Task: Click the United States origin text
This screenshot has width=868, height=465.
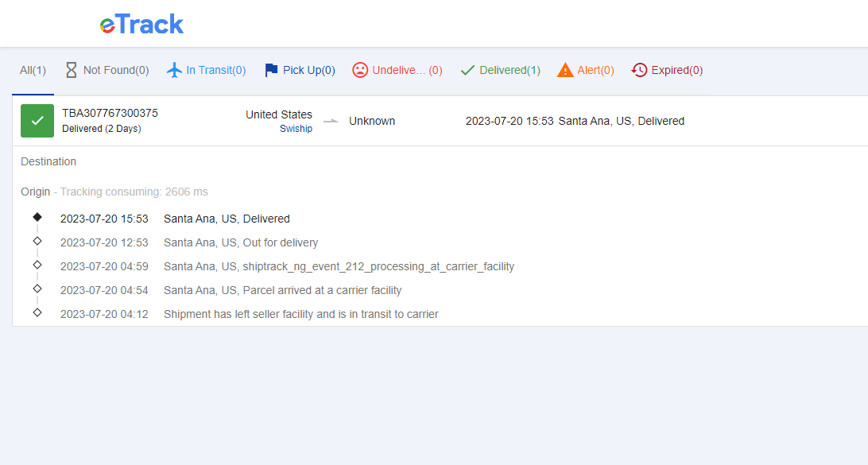Action: pos(279,114)
